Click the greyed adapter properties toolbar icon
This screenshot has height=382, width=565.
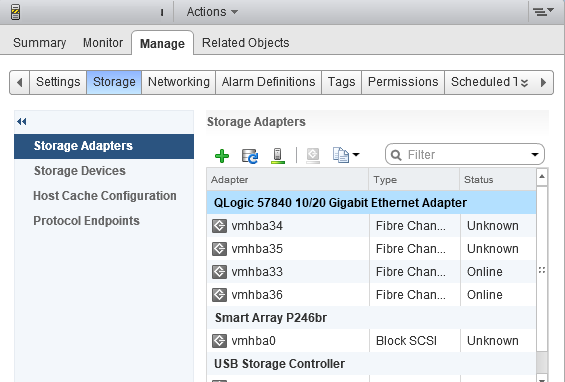313,156
